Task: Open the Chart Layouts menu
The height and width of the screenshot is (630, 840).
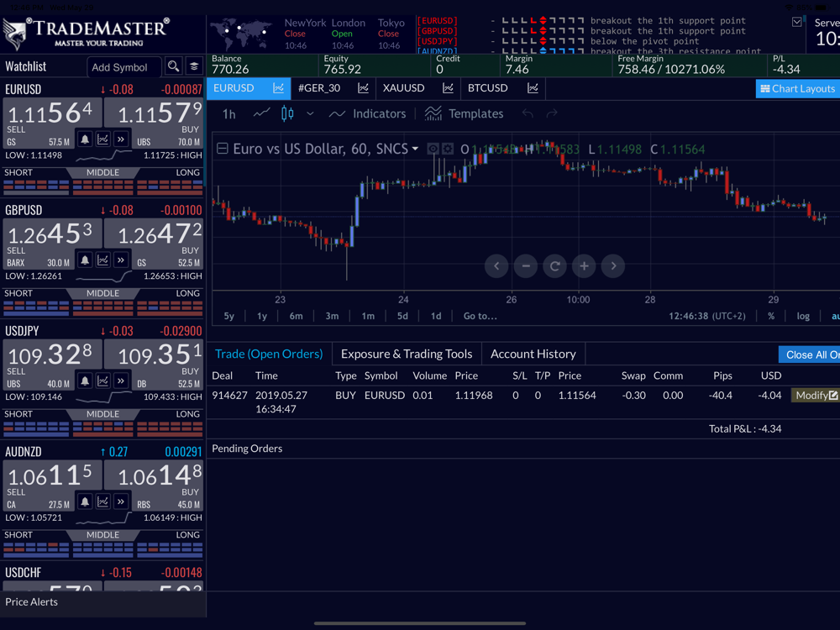Action: (798, 89)
